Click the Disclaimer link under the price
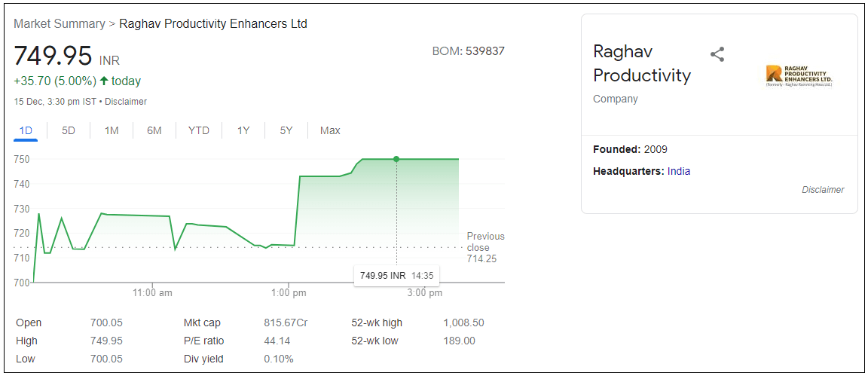The image size is (868, 376). (x=126, y=102)
